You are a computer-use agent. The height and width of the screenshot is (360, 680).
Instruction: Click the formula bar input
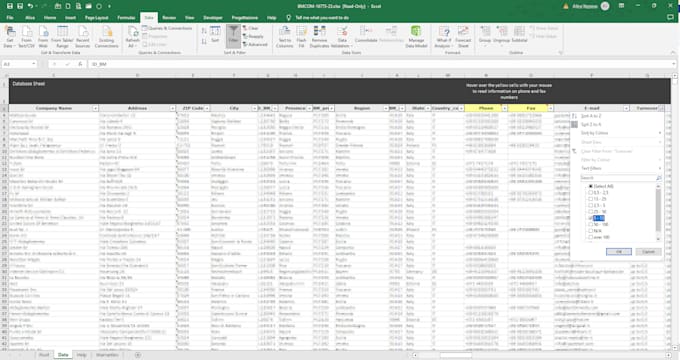(382, 64)
